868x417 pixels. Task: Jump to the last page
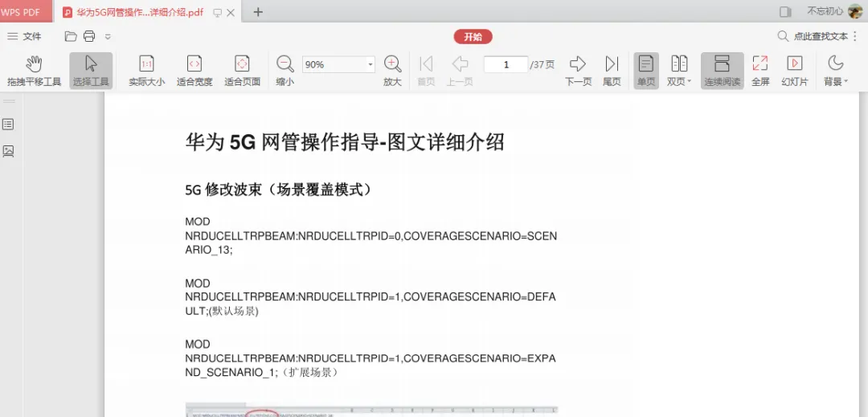(612, 71)
